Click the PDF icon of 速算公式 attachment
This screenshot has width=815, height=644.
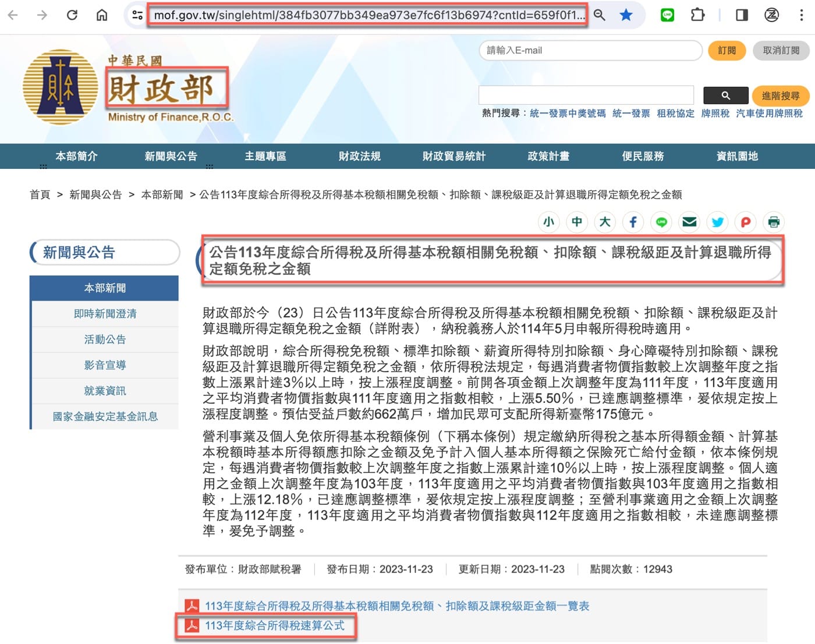point(192,625)
